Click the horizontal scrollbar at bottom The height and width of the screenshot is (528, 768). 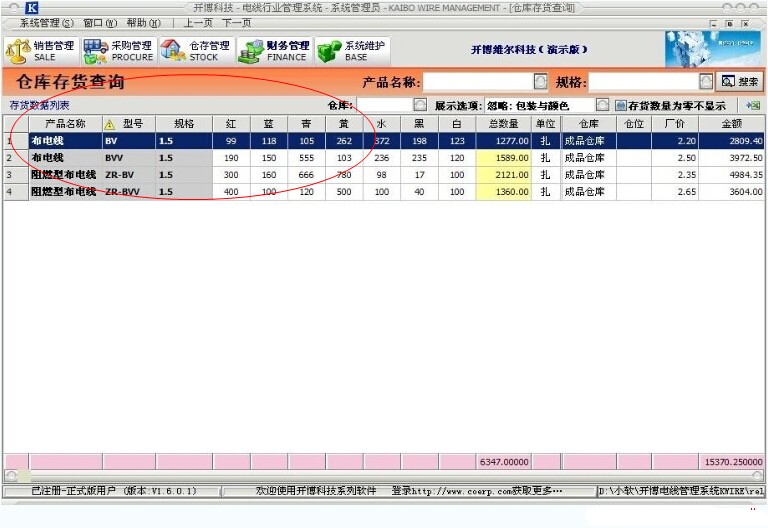tap(384, 475)
